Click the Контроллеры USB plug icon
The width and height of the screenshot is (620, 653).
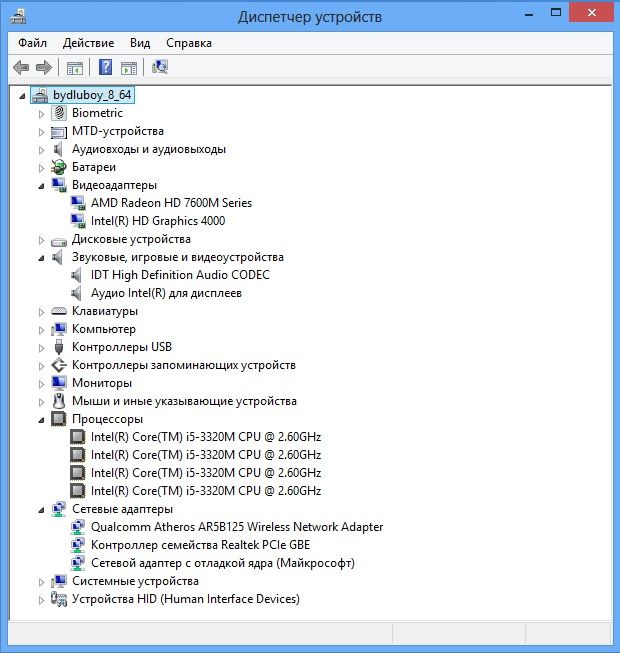(x=59, y=347)
